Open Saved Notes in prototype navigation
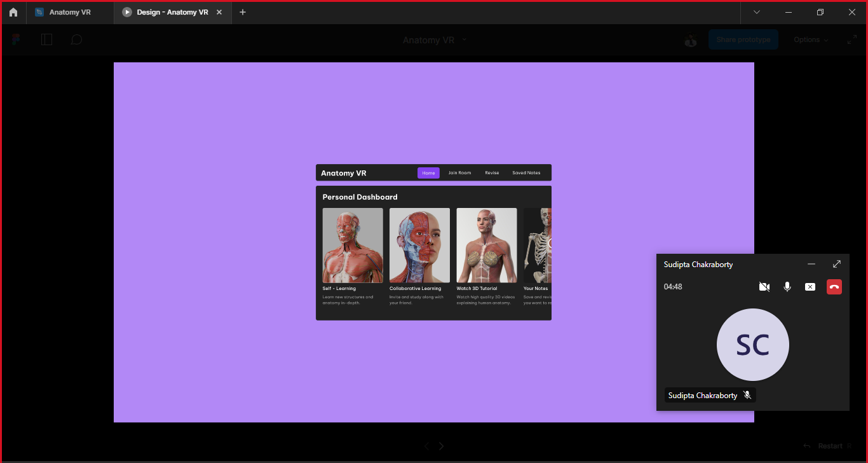Screen dimensions: 868x463 click(526, 173)
